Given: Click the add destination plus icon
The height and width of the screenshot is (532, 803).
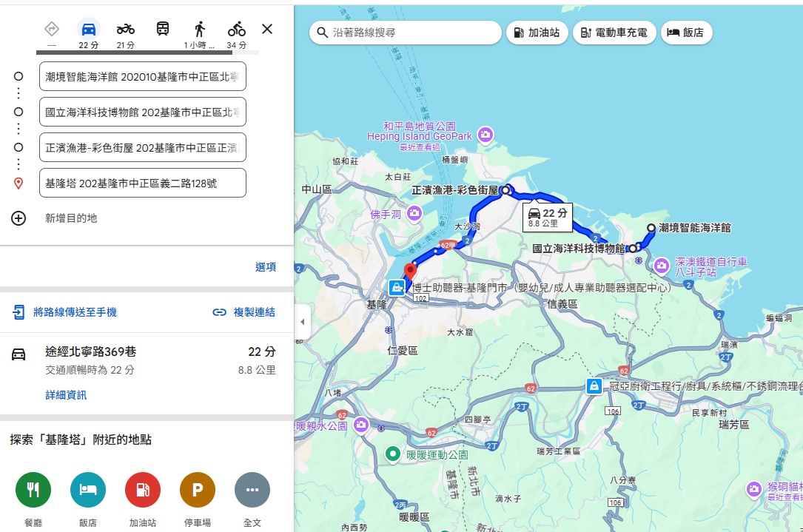Looking at the screenshot, I should (x=19, y=218).
